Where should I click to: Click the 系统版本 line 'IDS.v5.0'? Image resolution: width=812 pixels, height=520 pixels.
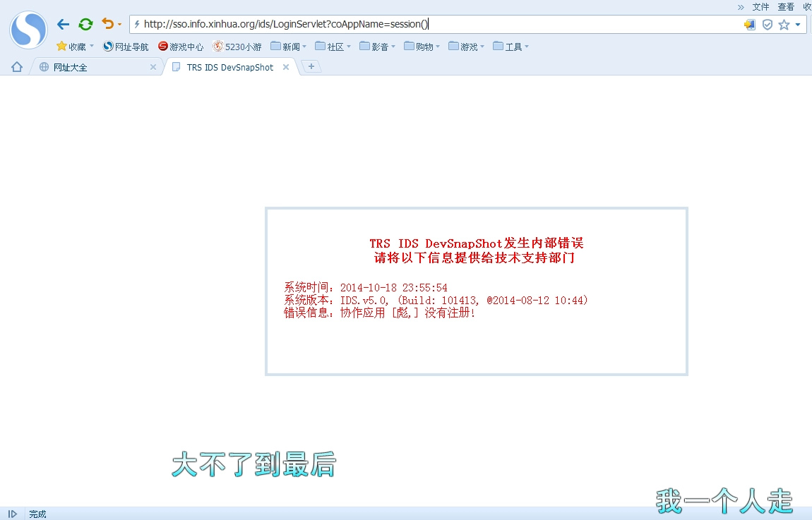(436, 300)
